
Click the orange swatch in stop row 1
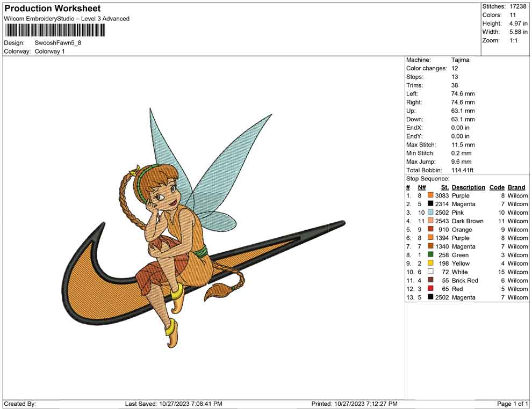point(430,195)
